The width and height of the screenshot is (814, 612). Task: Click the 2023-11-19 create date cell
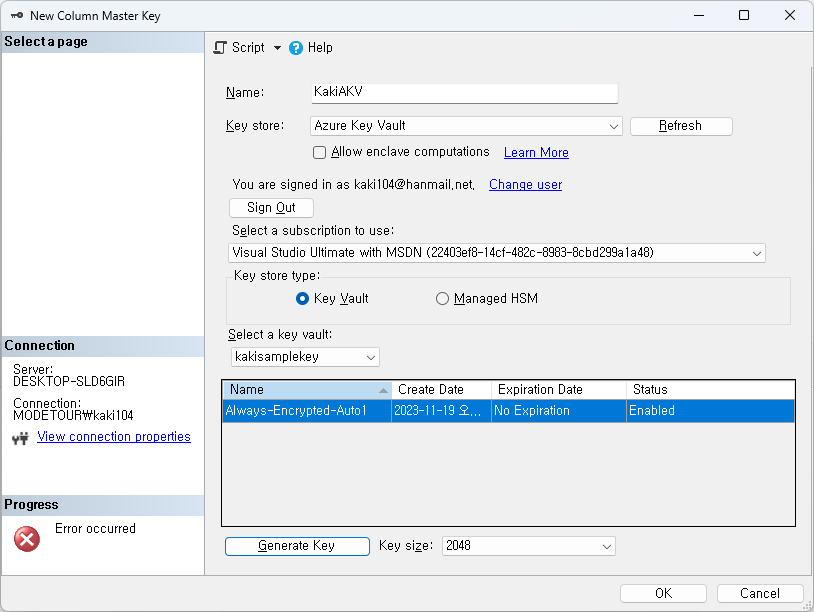coord(441,411)
